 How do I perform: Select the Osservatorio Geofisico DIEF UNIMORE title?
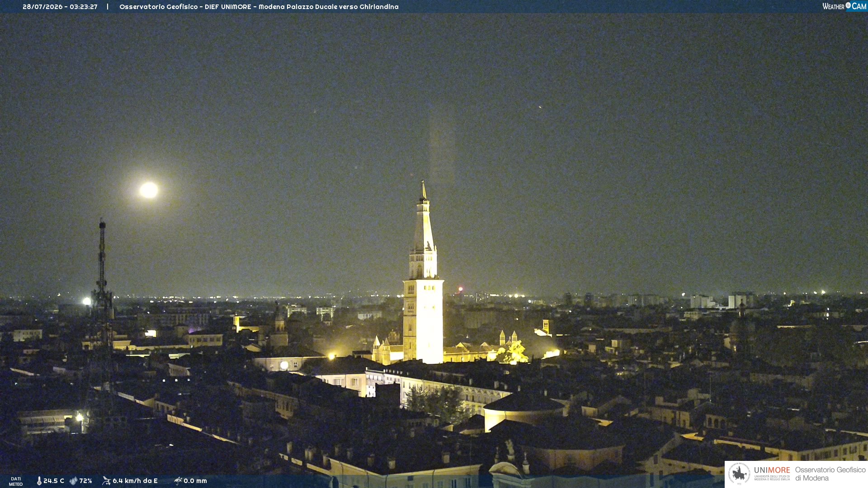[x=259, y=7]
